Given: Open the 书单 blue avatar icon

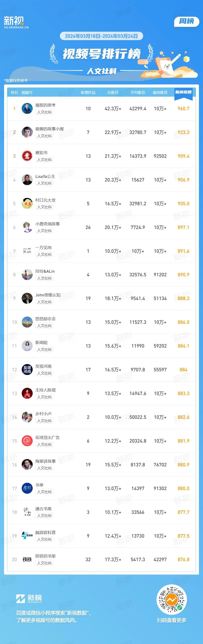Looking at the screenshot, I should (x=27, y=488).
